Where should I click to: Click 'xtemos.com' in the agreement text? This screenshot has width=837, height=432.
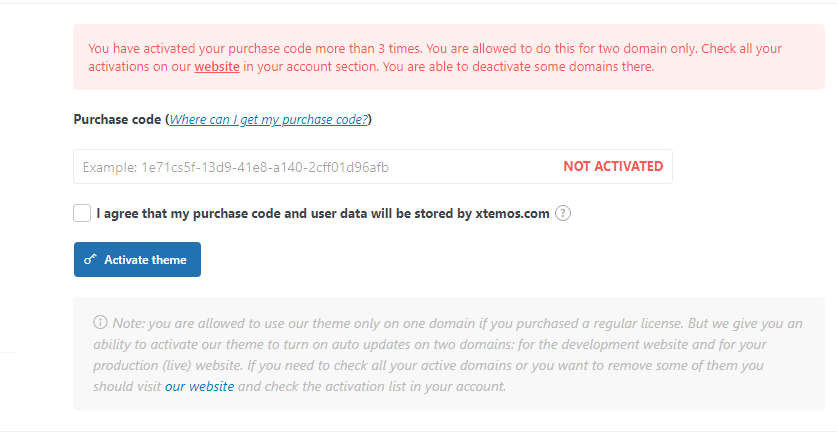pos(512,214)
